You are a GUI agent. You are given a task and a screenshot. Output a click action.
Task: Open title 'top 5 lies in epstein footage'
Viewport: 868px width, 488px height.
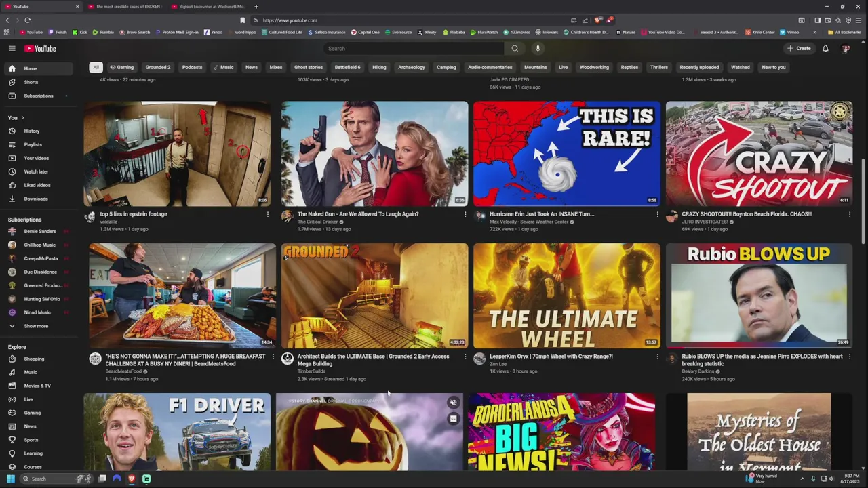(x=133, y=214)
